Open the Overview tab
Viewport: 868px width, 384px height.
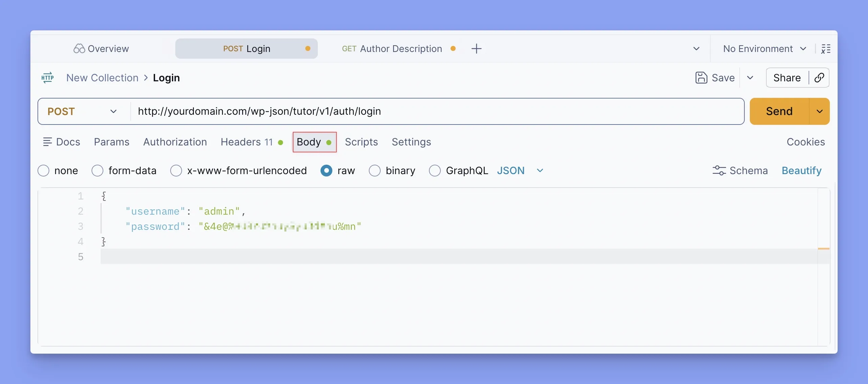pos(101,49)
